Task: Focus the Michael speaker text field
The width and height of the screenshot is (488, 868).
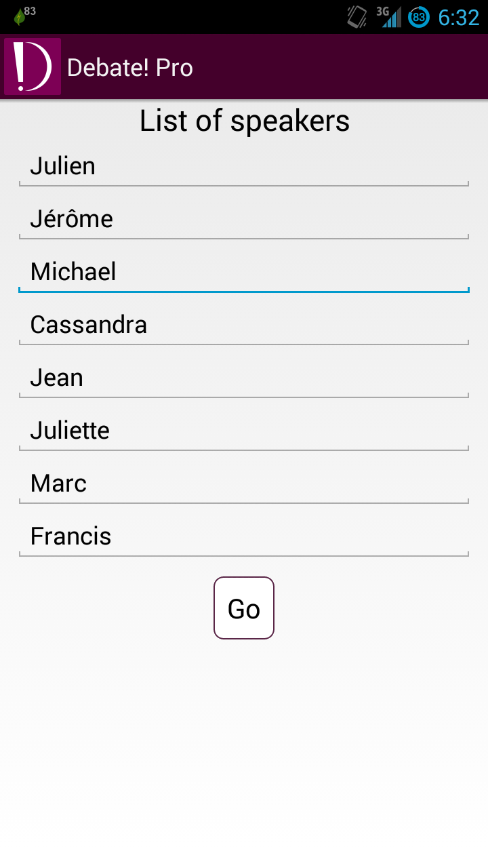Action: [x=244, y=273]
